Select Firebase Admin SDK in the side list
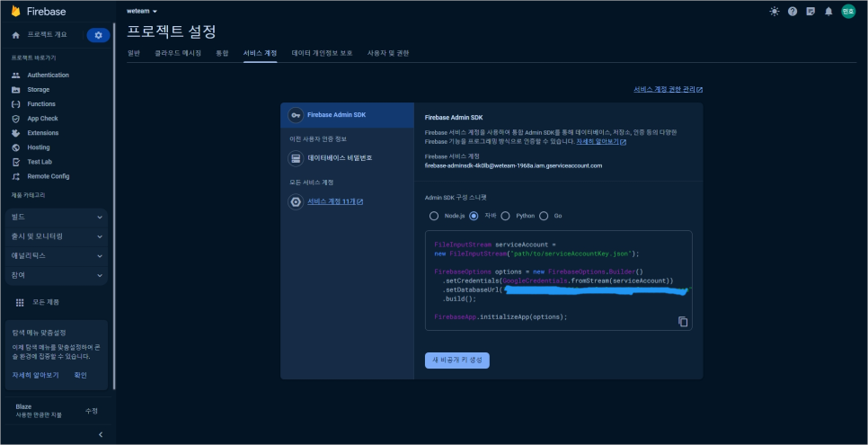Image resolution: width=868 pixels, height=445 pixels. (347, 115)
